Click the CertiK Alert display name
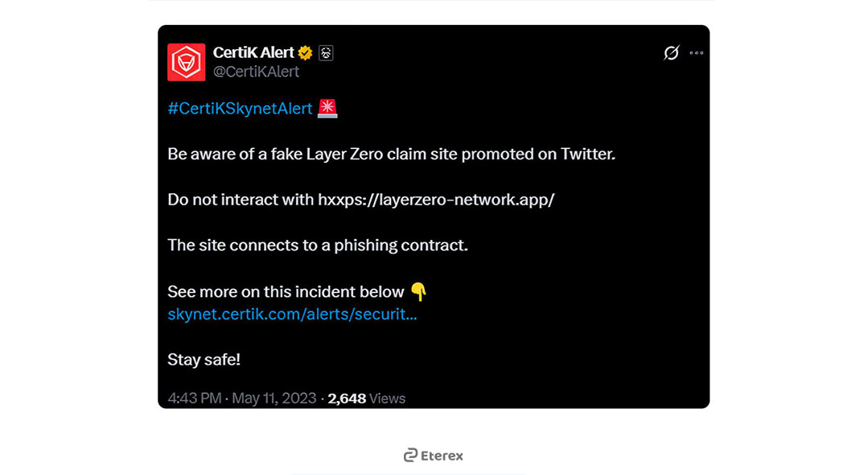This screenshot has width=868, height=475. pos(253,52)
